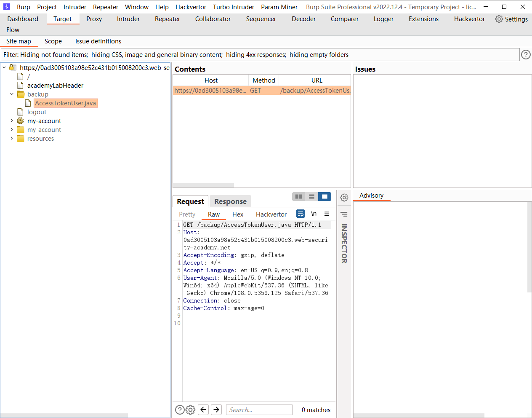Open the Burp menu
The height and width of the screenshot is (418, 532).
pyautogui.click(x=24, y=7)
